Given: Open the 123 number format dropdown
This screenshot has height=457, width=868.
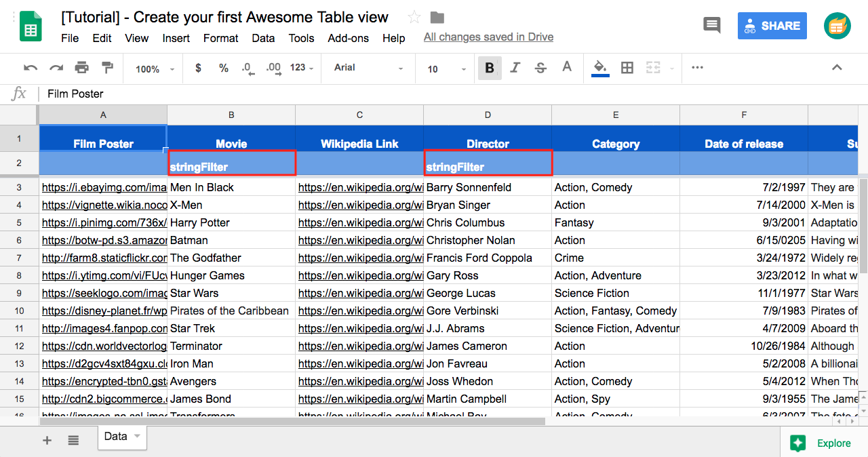Looking at the screenshot, I should [x=302, y=68].
